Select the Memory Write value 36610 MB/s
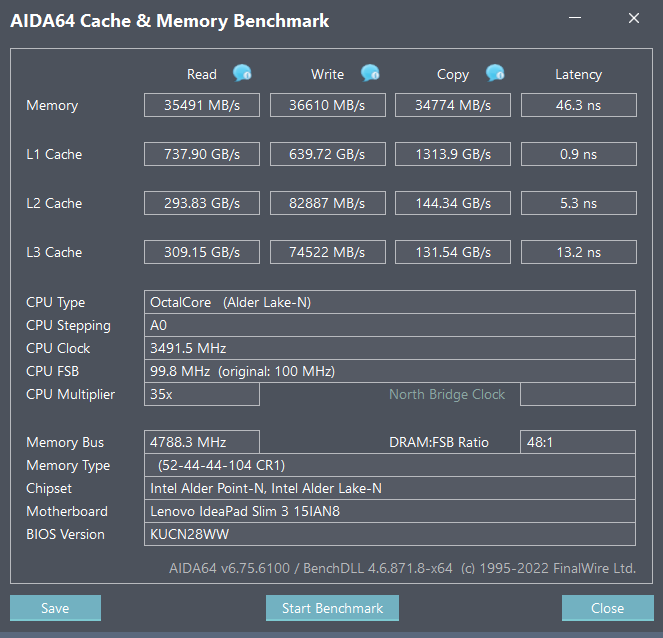This screenshot has width=663, height=638. click(328, 105)
